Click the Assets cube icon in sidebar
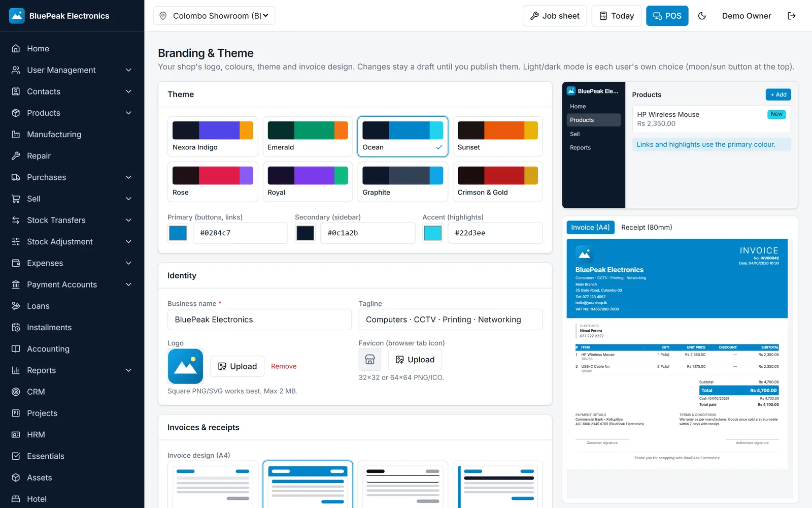Viewport: 812px width, 508px height. click(16, 478)
